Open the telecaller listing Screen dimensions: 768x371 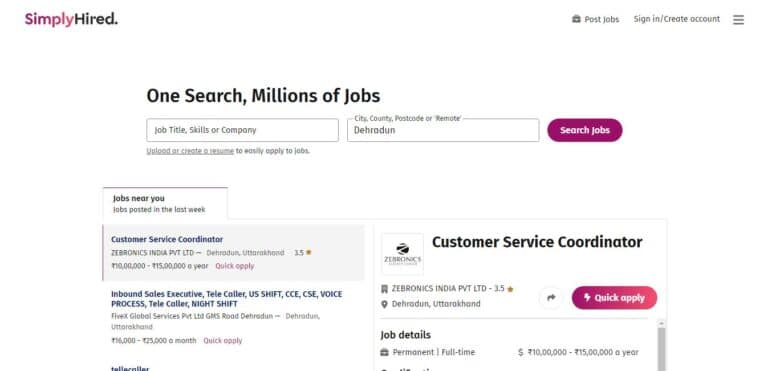(130, 368)
